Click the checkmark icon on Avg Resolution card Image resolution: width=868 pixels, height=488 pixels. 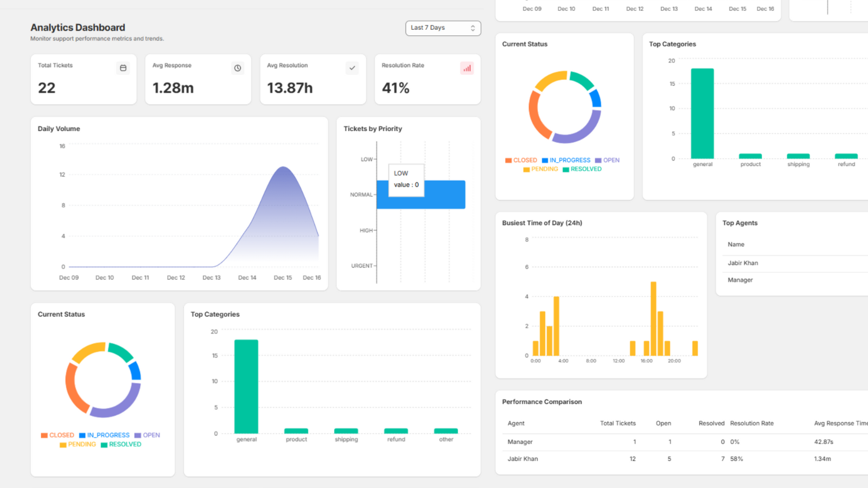[352, 68]
